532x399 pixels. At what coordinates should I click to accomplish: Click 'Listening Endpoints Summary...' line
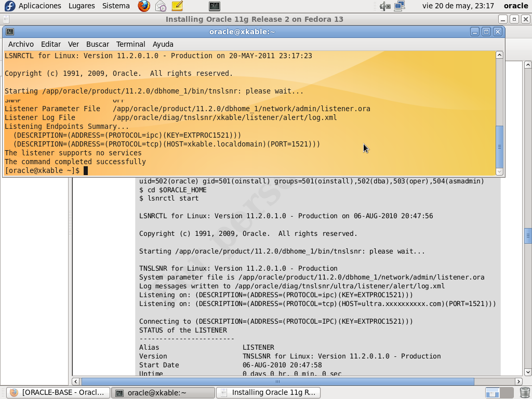click(x=67, y=127)
